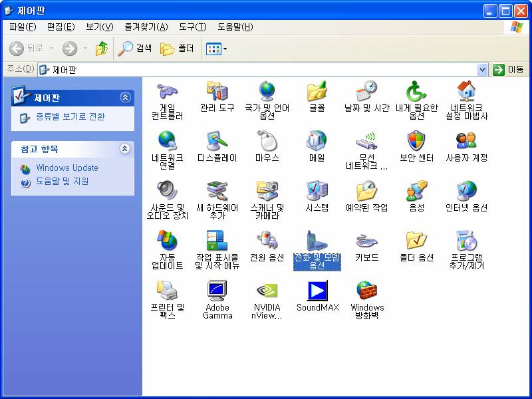Select the NVIDIA nView icon
532x399 pixels.
267,291
